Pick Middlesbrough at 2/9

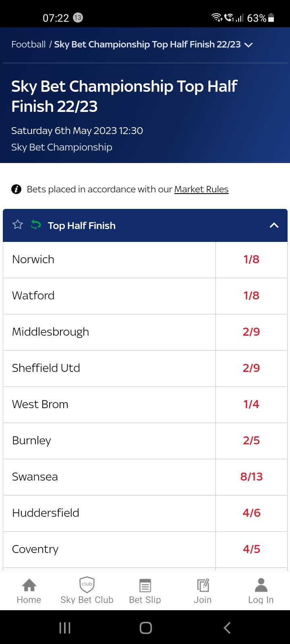click(251, 332)
